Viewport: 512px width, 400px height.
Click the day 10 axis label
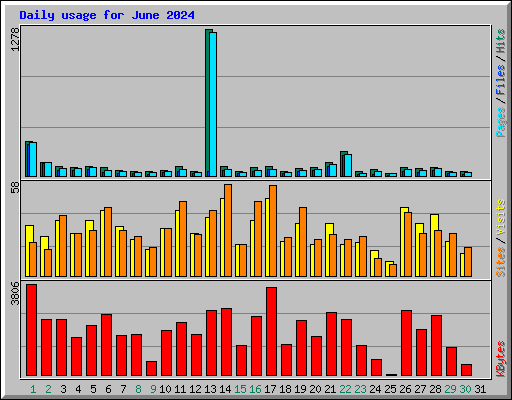click(165, 389)
